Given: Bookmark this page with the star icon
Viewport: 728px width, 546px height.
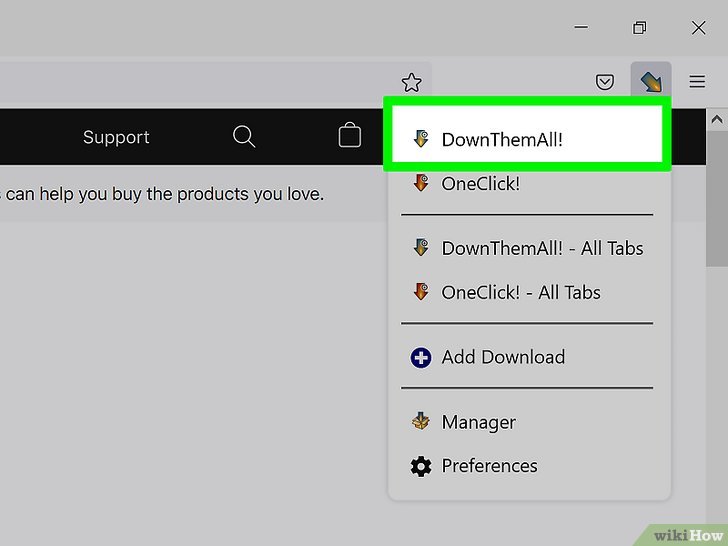Looking at the screenshot, I should 410,82.
